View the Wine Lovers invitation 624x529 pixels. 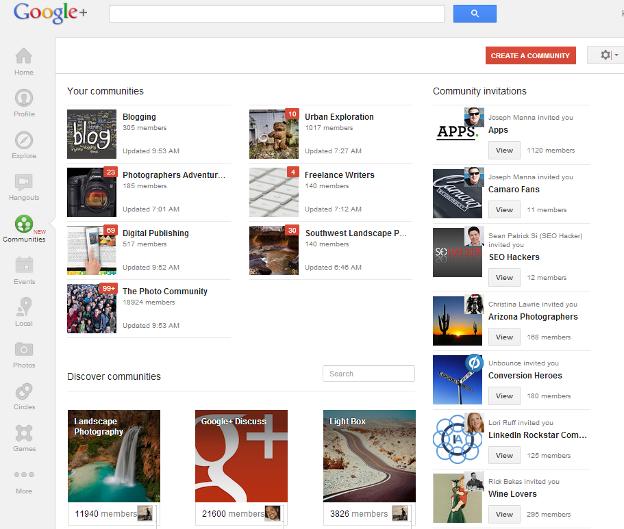pos(504,515)
